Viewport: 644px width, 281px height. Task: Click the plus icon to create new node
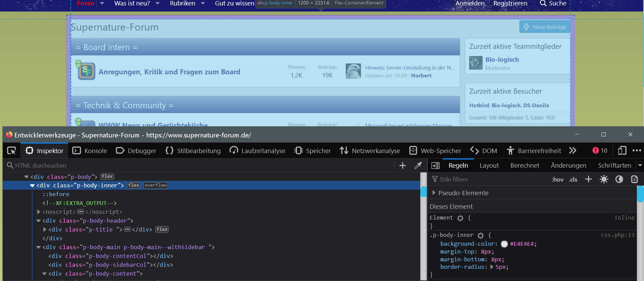(x=402, y=165)
